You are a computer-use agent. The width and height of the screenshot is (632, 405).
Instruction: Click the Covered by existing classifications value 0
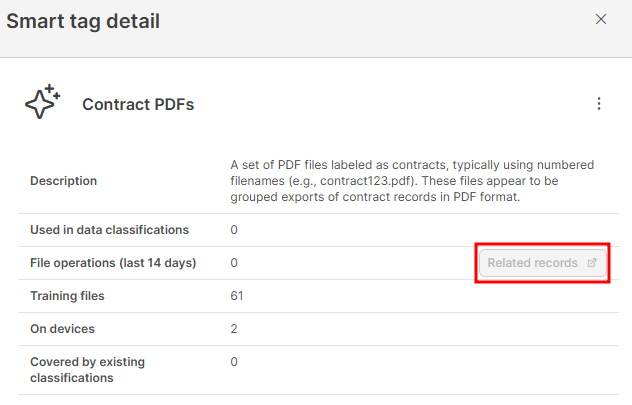click(x=234, y=362)
